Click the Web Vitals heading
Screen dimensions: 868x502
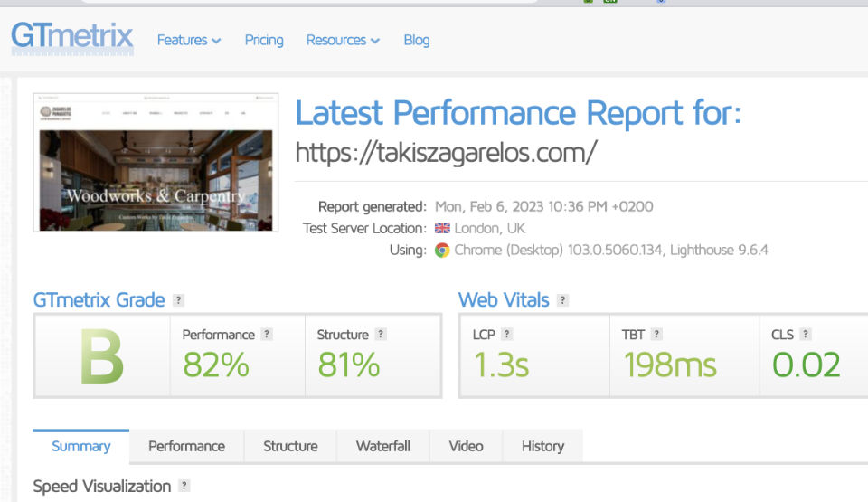[x=504, y=299]
